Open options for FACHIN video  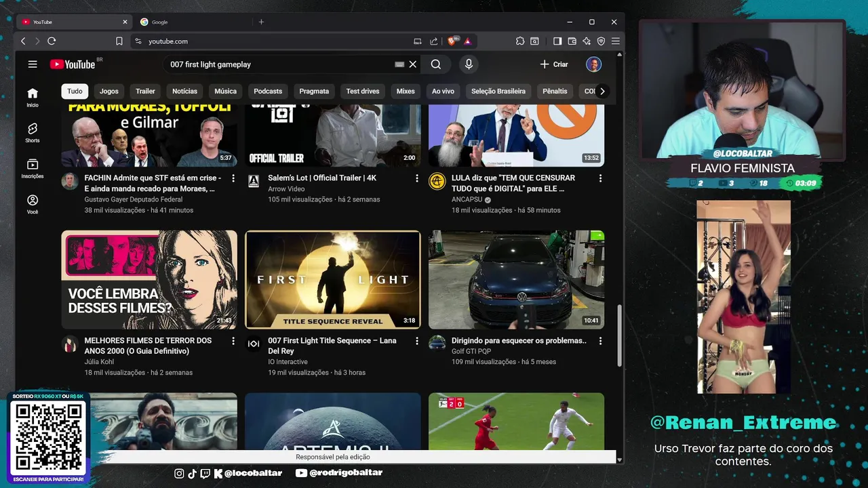pos(233,178)
